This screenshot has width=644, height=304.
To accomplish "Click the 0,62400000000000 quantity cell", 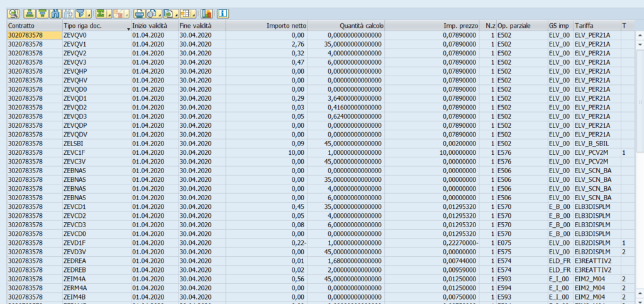I will point(346,116).
